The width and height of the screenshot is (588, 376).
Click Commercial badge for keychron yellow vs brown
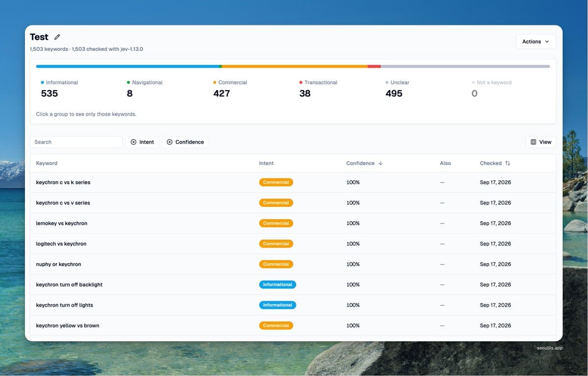pyautogui.click(x=276, y=326)
